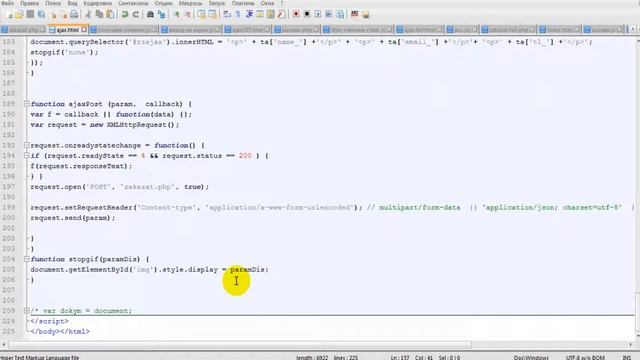The height and width of the screenshot is (360, 640).
Task: Open the Кодировки menu
Action: (x=98, y=3)
